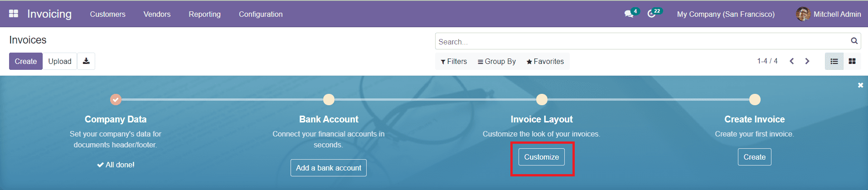Click Mitchell Admin avatar picture

tap(803, 14)
